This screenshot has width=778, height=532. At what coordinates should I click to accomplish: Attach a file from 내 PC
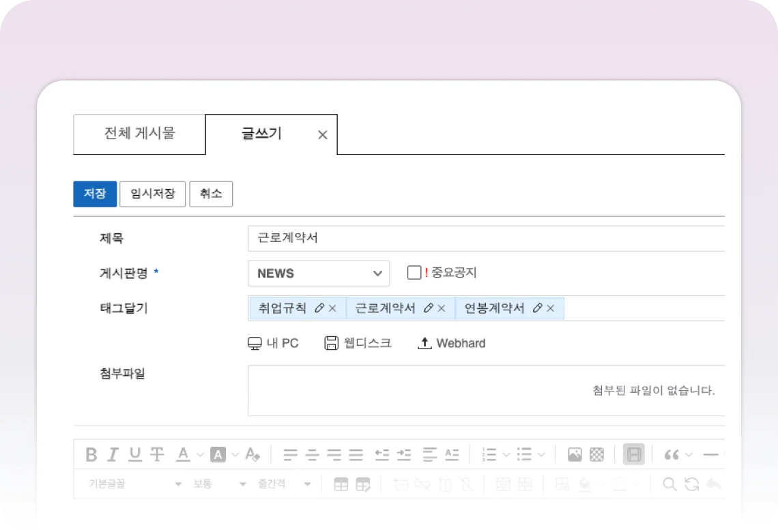pos(273,343)
